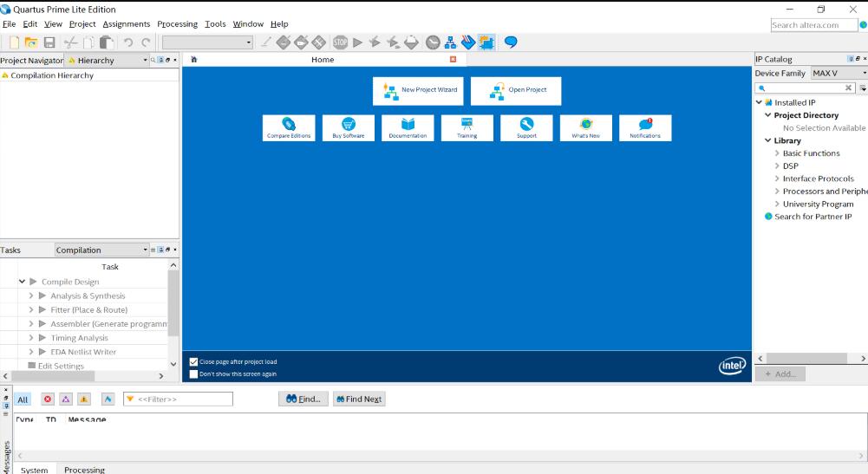Open the Training tile
Viewport: 868px width, 474px height.
tap(467, 127)
